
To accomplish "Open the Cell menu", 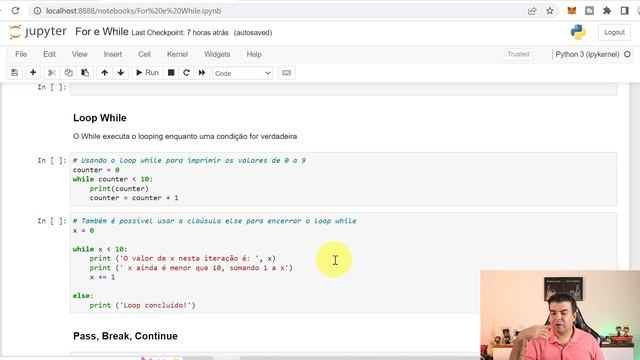I will 144,54.
